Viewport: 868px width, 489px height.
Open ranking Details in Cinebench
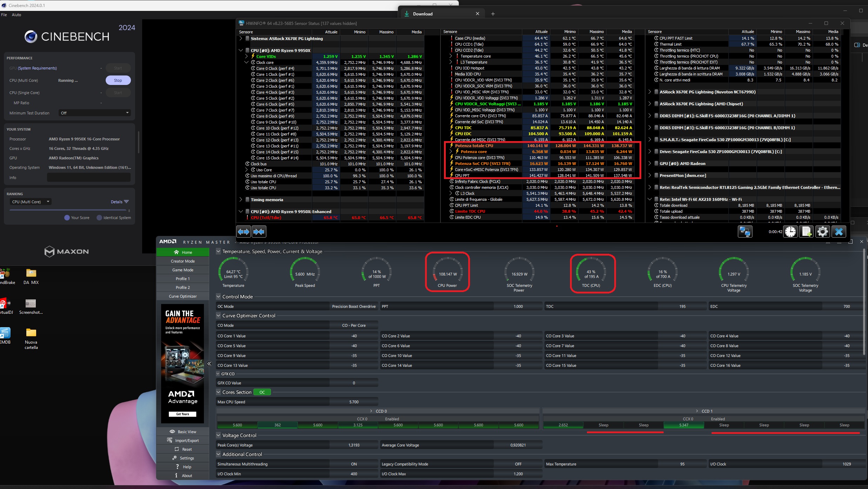click(x=120, y=202)
